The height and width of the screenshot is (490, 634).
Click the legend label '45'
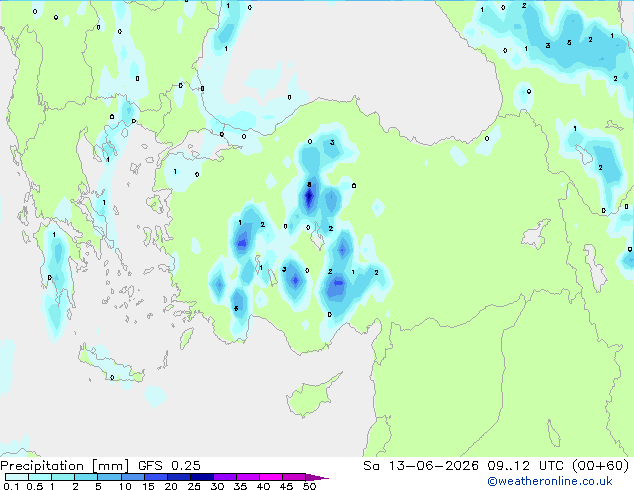(x=286, y=486)
